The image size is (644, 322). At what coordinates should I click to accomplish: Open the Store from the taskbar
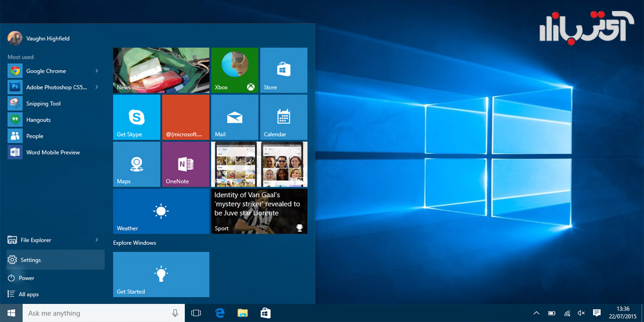pos(266,313)
